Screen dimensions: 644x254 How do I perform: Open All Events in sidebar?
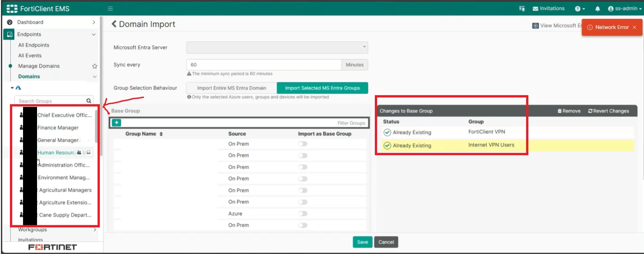30,55
